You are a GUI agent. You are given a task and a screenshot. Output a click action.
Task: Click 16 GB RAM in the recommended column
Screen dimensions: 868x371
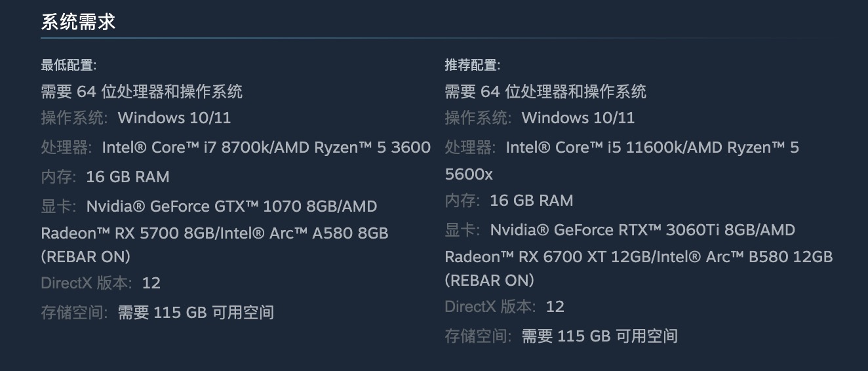pos(531,201)
